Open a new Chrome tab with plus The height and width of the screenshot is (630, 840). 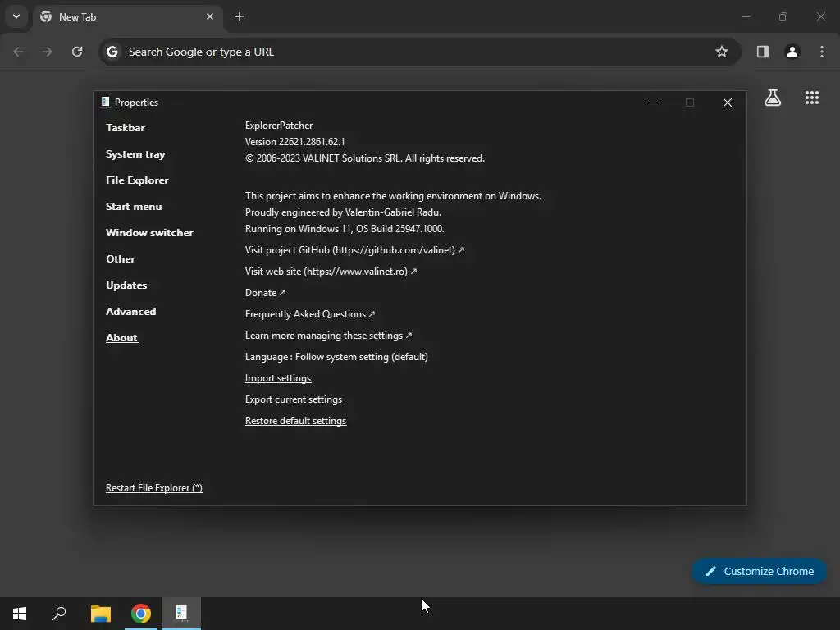tap(240, 16)
